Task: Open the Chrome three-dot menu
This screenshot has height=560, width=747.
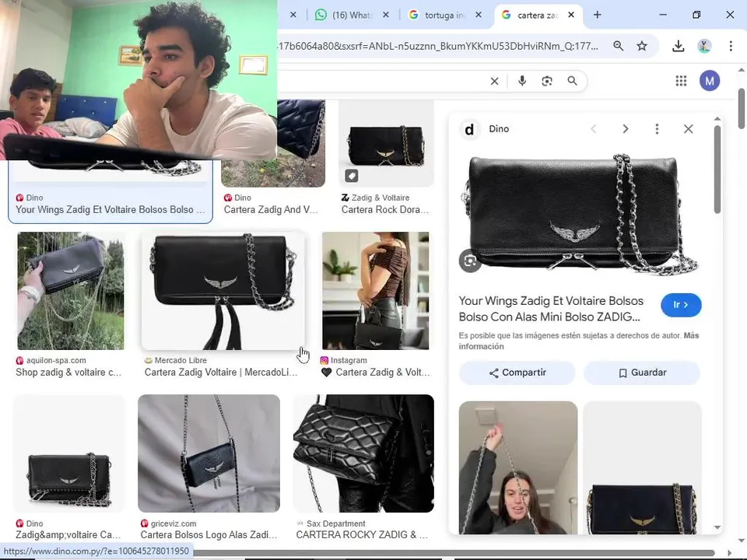Action: 731,46
